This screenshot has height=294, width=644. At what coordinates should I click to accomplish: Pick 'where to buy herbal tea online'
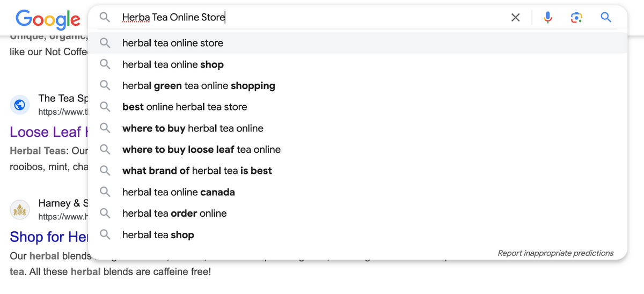[357, 128]
